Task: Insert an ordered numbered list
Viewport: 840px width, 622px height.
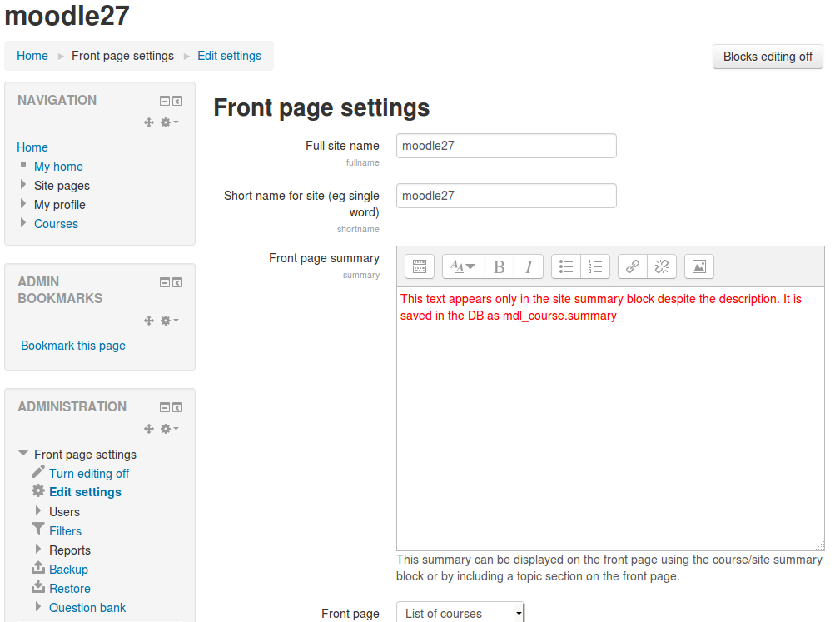Action: click(x=595, y=266)
